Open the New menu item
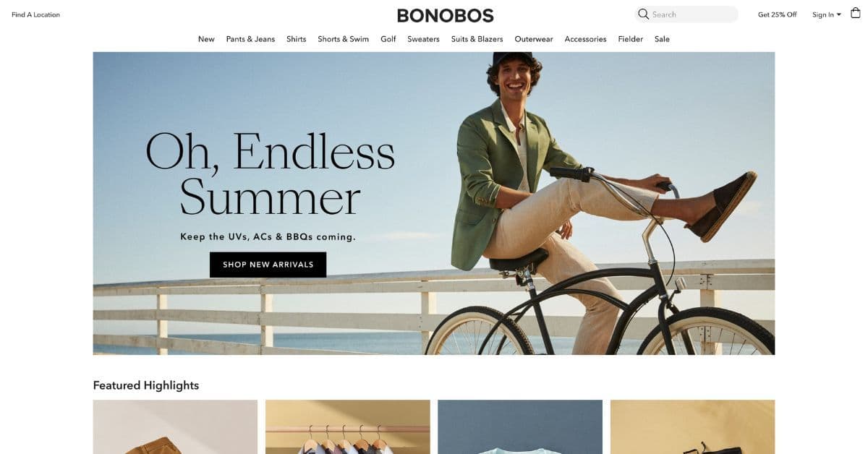The image size is (868, 454). (206, 39)
